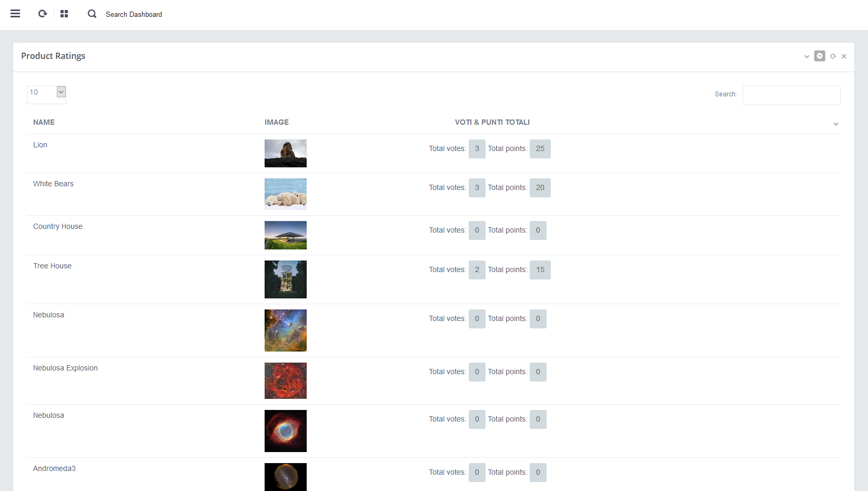Open the Andromeda3 product link
The image size is (868, 491).
54,468
